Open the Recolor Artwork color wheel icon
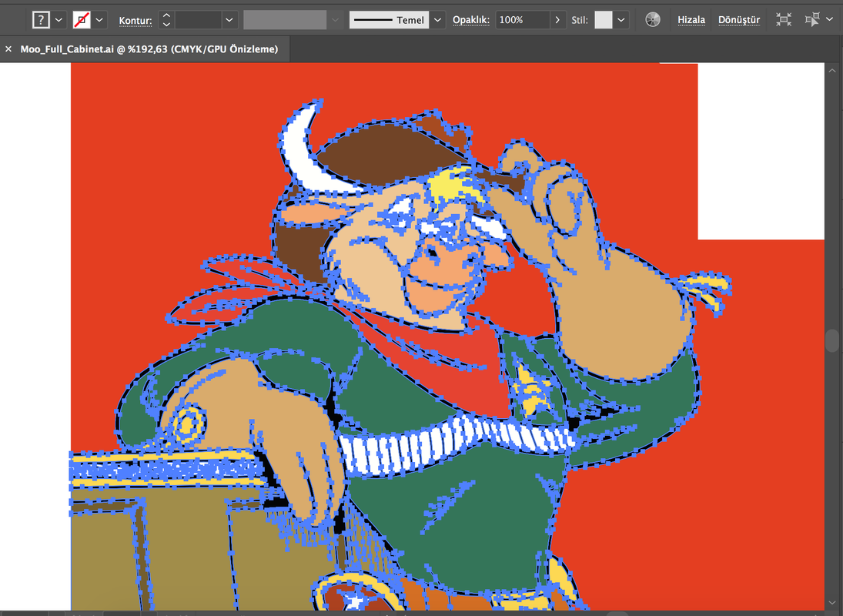This screenshot has width=843, height=616. pyautogui.click(x=653, y=20)
